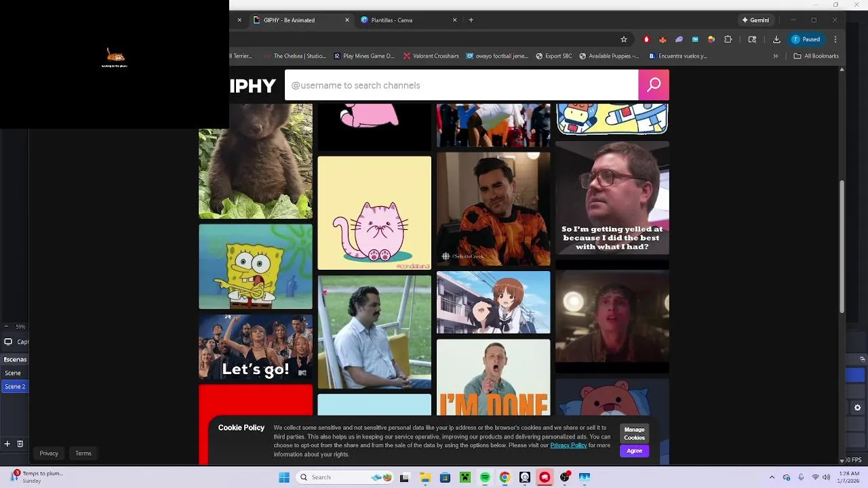
Task: Bookmark this page with the star icon
Action: 624,39
